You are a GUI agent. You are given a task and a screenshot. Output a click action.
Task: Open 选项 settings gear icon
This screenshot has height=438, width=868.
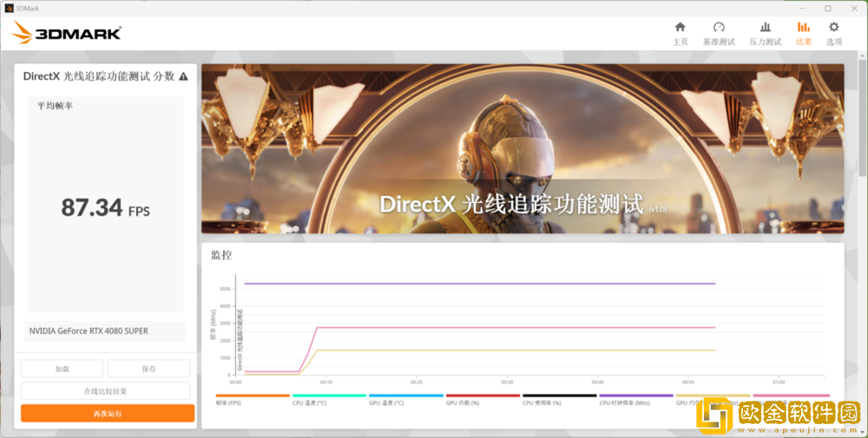[x=833, y=33]
